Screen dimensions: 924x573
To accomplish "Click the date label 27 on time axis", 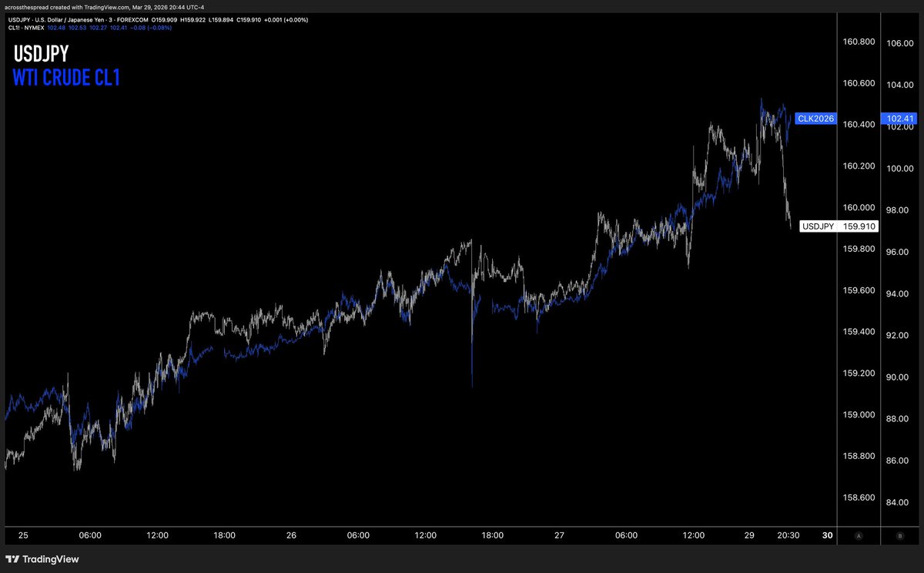I will click(x=560, y=535).
